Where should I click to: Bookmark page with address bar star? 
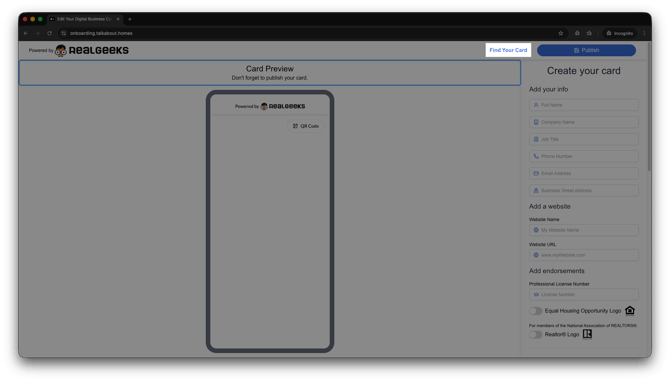tap(561, 33)
